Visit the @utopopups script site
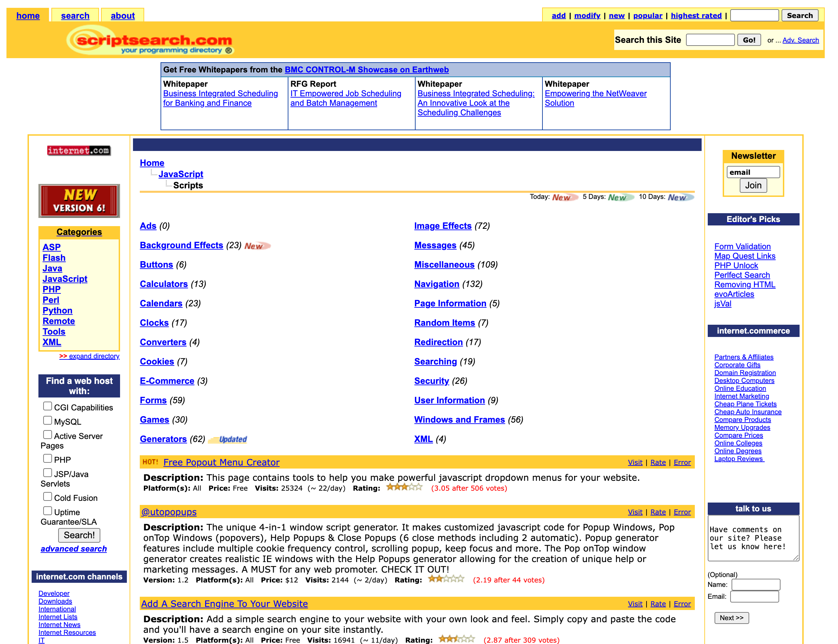 pyautogui.click(x=635, y=512)
